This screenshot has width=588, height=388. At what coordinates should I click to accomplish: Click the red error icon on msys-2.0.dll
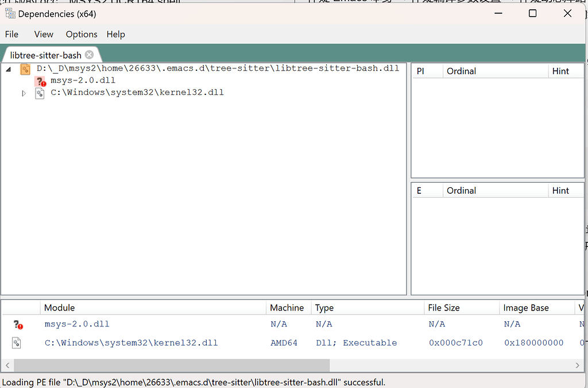(x=40, y=81)
